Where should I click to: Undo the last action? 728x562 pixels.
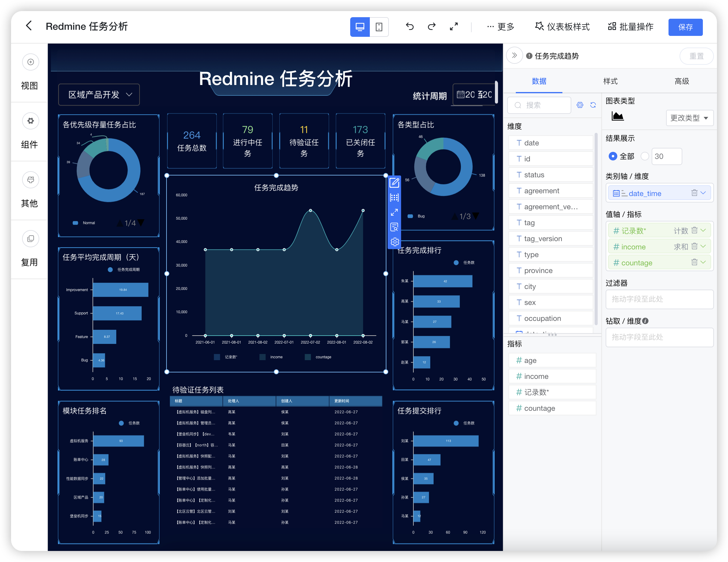pyautogui.click(x=410, y=26)
